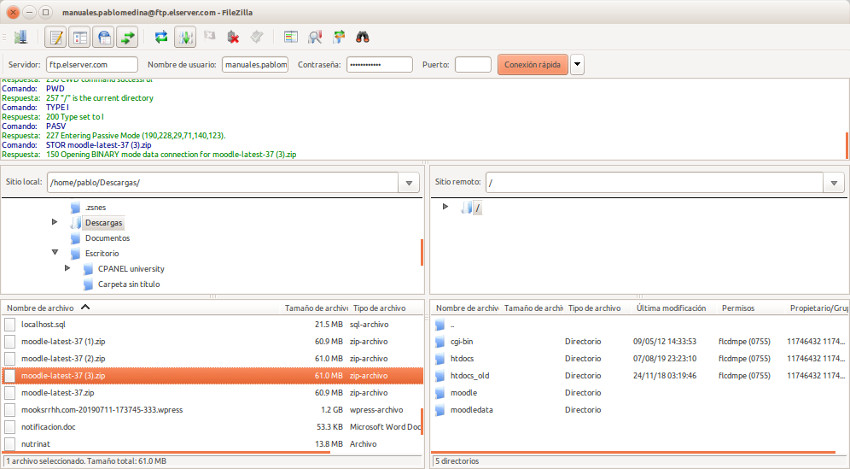Click the htdocs remote folder icon
This screenshot has height=469, width=850.
(440, 359)
